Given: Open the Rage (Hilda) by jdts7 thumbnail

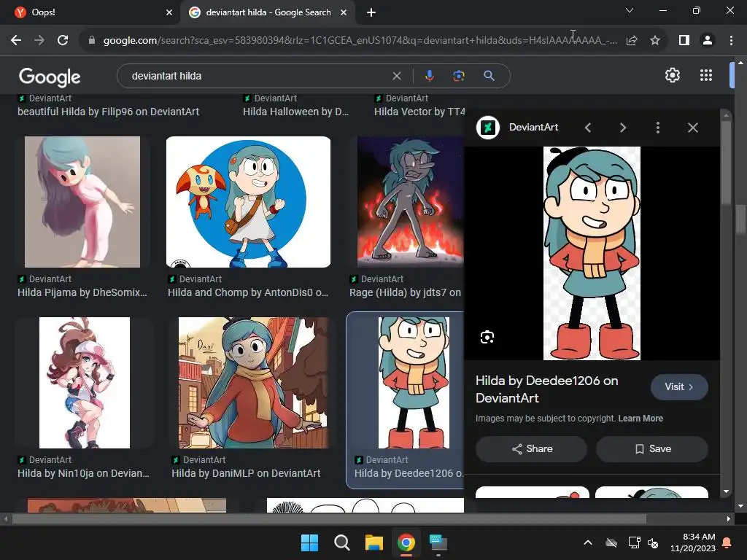Looking at the screenshot, I should tap(410, 202).
